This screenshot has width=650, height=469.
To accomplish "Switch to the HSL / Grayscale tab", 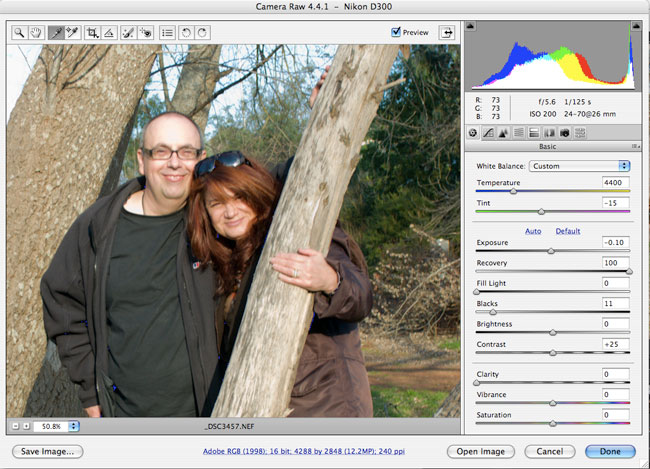I will (519, 133).
